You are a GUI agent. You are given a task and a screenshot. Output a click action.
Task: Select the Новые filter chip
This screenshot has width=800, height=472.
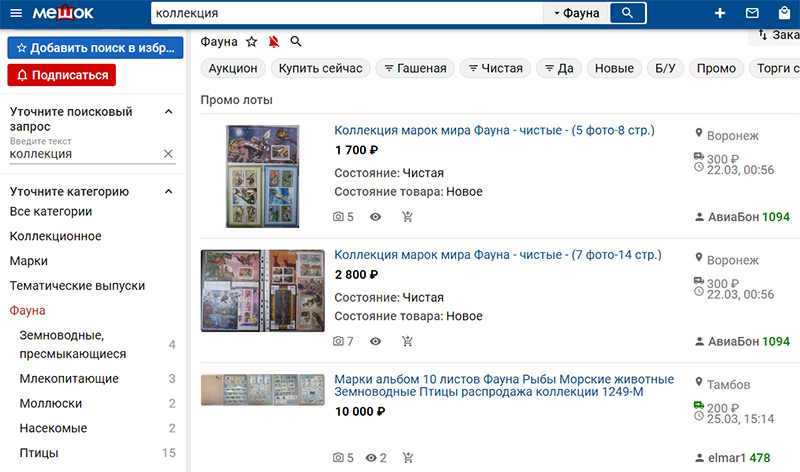tap(614, 68)
